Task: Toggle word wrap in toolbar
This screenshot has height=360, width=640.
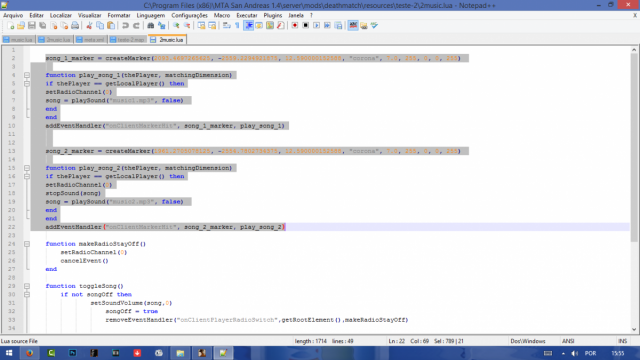Action: click(x=227, y=26)
